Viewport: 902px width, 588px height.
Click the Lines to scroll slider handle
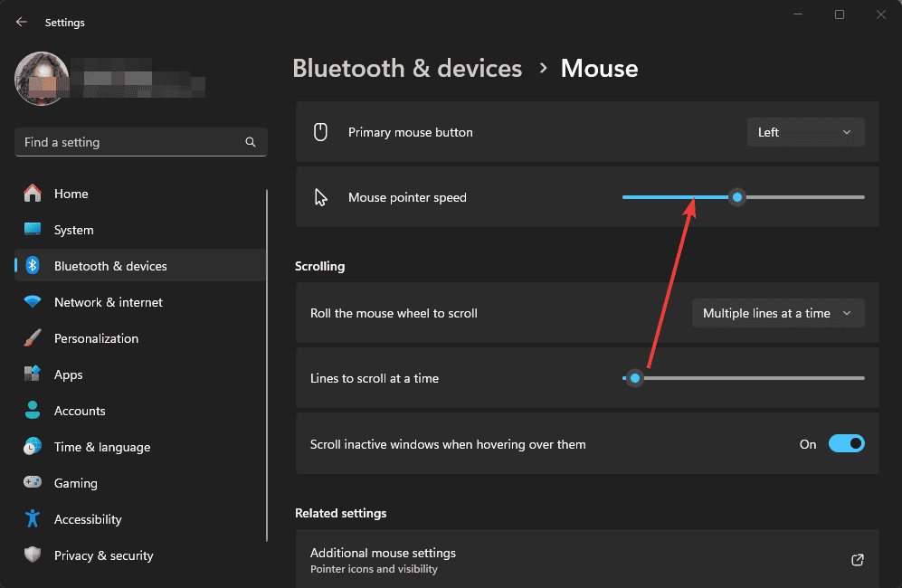(x=635, y=378)
